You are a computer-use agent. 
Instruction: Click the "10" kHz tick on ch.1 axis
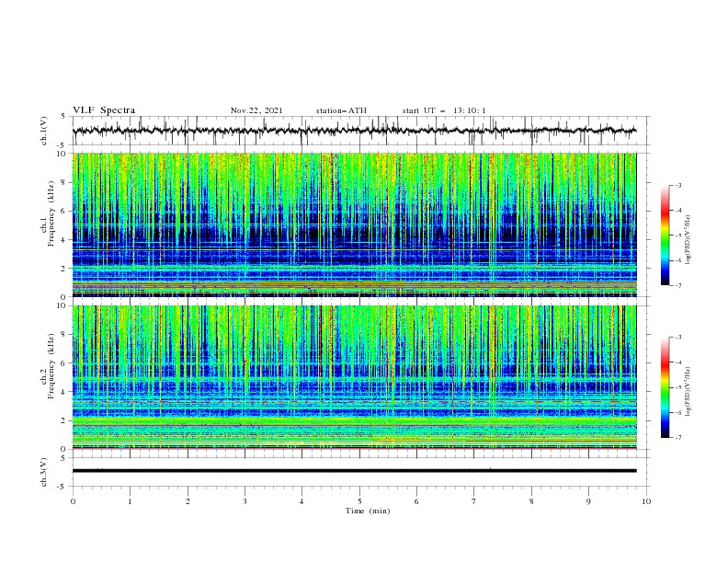pos(63,154)
